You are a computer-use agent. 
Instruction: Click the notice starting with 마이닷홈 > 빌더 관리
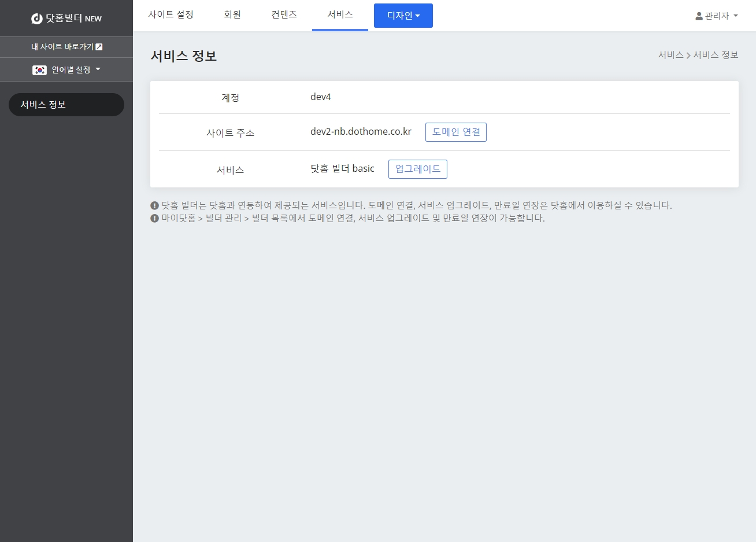[353, 218]
